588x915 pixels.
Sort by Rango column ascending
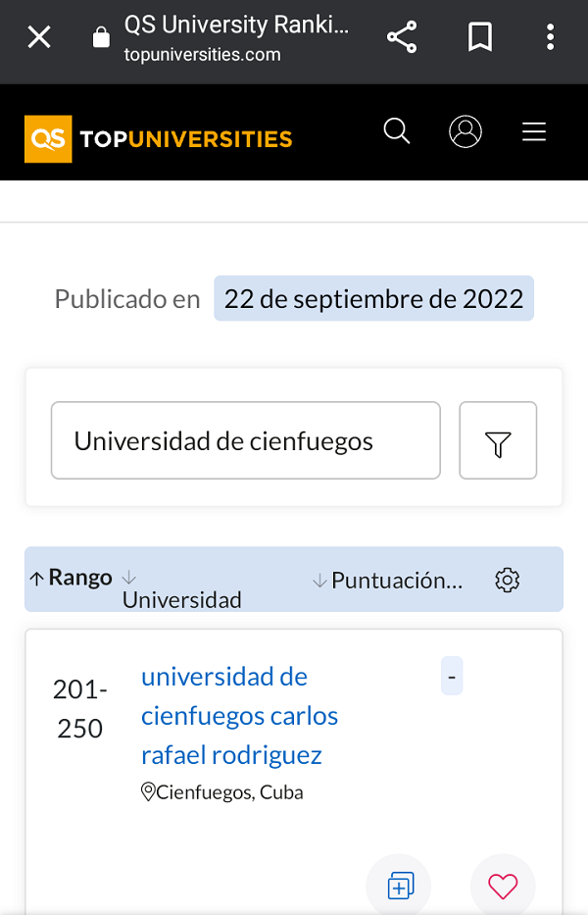(71, 577)
